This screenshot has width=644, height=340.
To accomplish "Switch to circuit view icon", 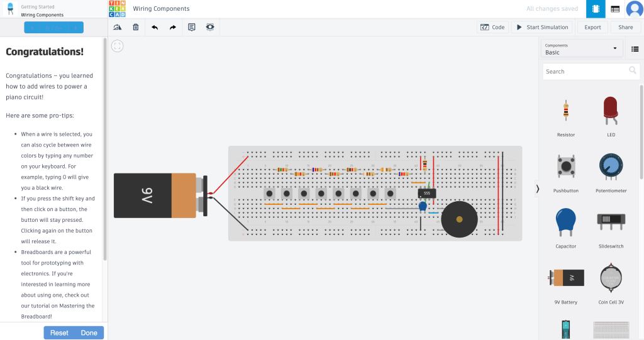I will pos(596,9).
